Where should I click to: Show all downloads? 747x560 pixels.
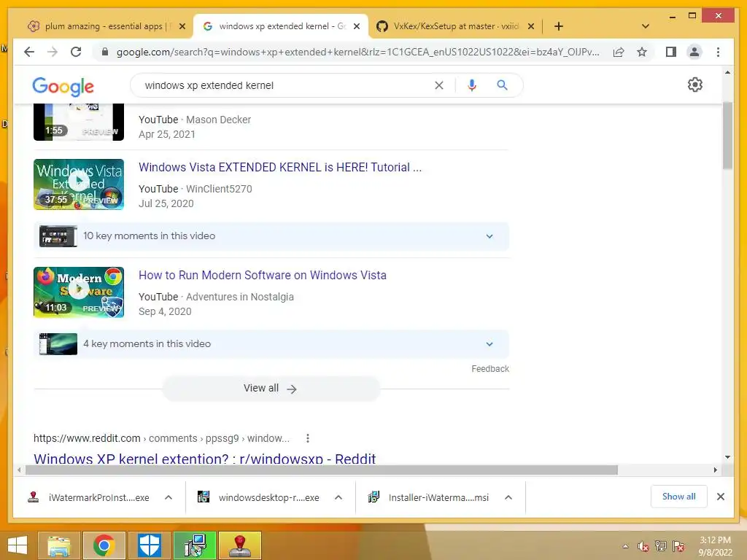click(679, 497)
